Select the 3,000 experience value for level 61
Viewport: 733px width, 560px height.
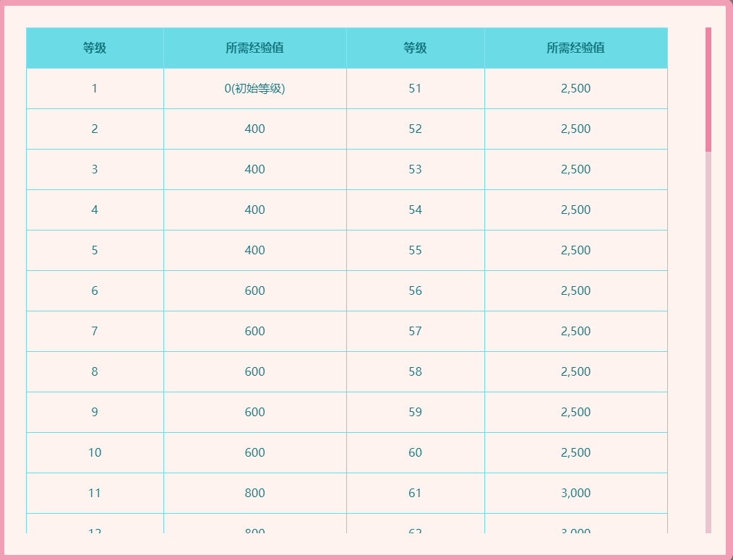(575, 494)
